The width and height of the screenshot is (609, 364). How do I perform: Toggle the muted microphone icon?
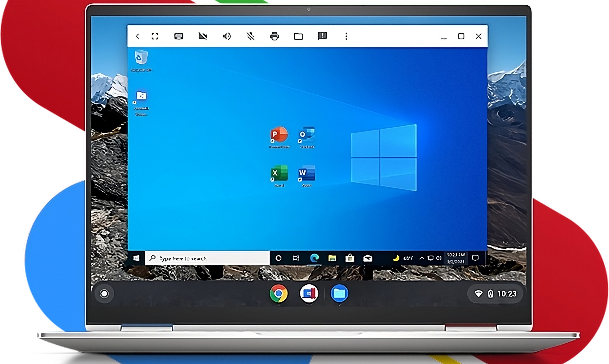(250, 36)
